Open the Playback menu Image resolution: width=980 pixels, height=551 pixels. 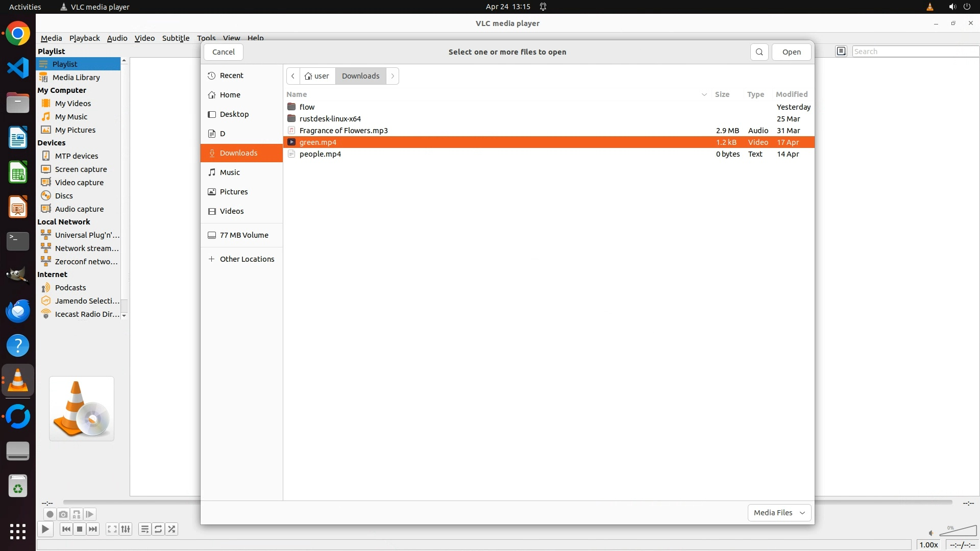coord(84,38)
